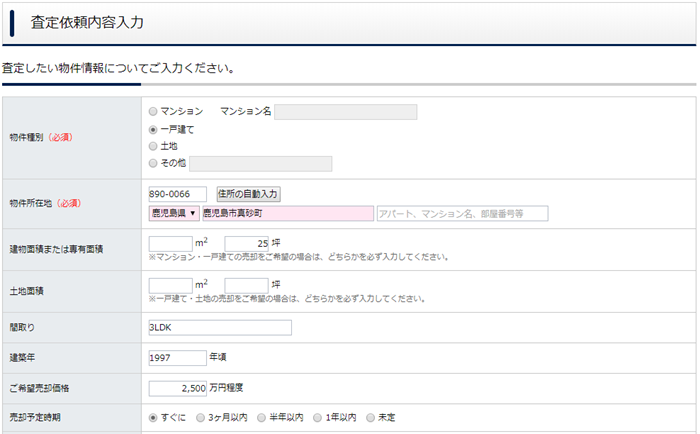The width and height of the screenshot is (700, 434).
Task: Choose the 土地 property type
Action: [x=153, y=146]
